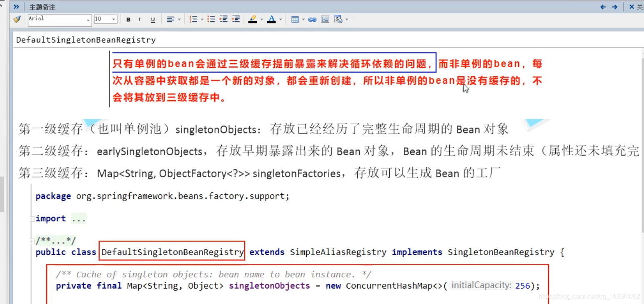Decrease indent of the paragraph

tap(223, 19)
